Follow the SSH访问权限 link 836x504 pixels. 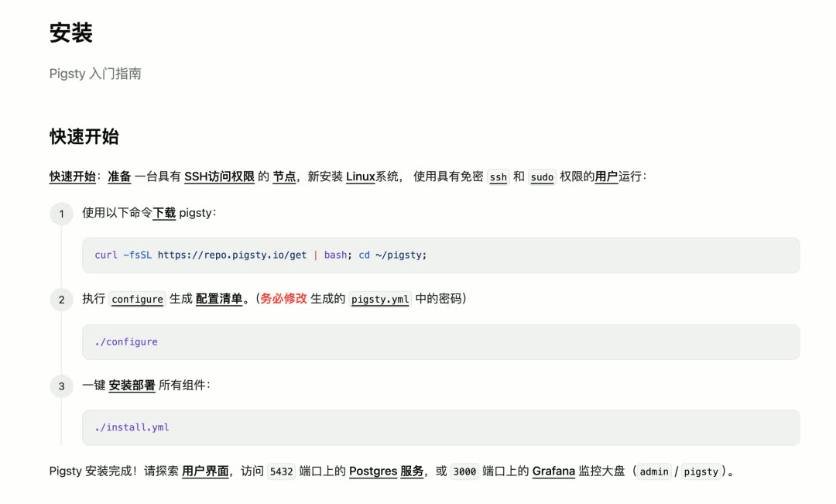click(x=219, y=177)
